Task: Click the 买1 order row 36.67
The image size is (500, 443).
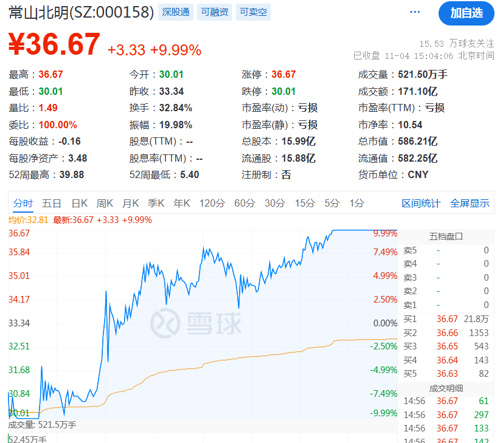Action: tap(446, 319)
